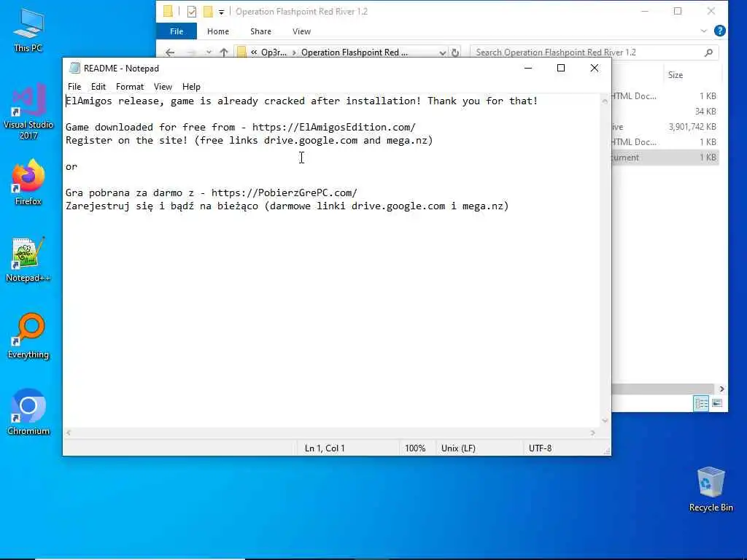This screenshot has width=747, height=560.
Task: Launch Chromium desktop shortcut
Action: coord(28,413)
